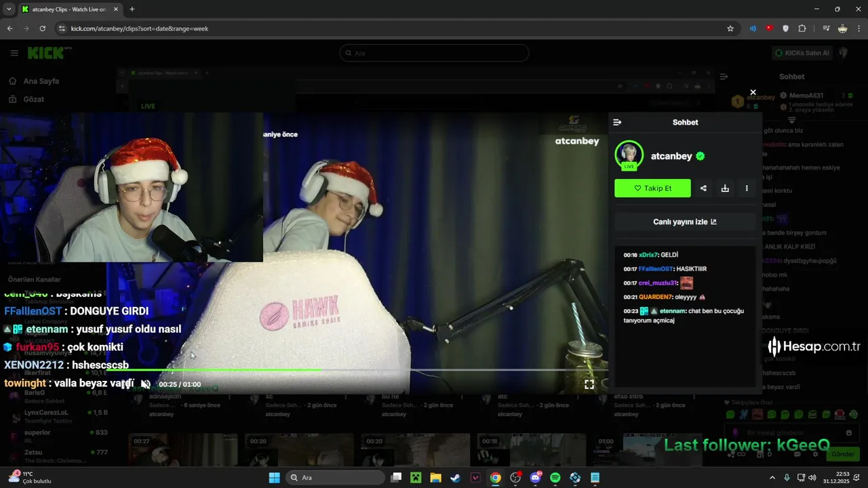Select xDrix7 username in clip chat
This screenshot has height=488, width=868.
click(x=648, y=255)
